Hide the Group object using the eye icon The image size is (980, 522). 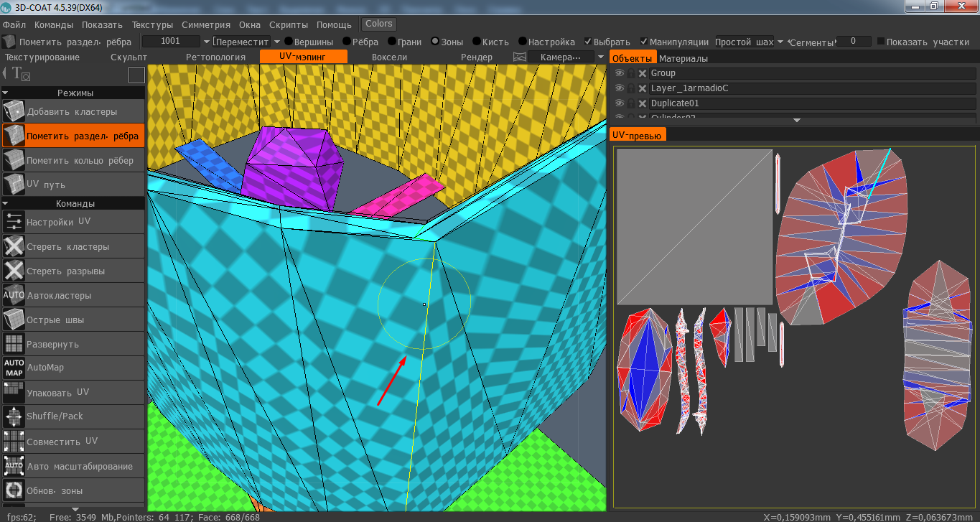[619, 73]
